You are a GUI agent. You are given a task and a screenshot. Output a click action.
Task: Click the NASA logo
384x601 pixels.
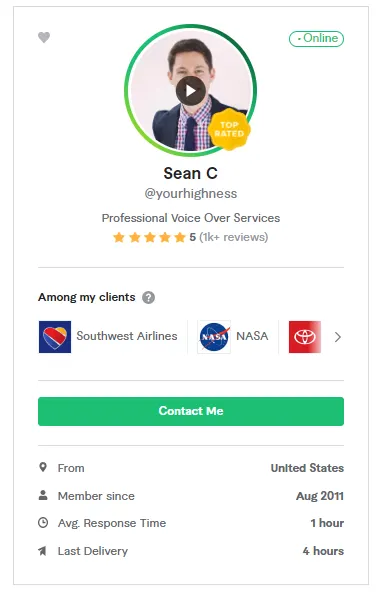point(214,337)
